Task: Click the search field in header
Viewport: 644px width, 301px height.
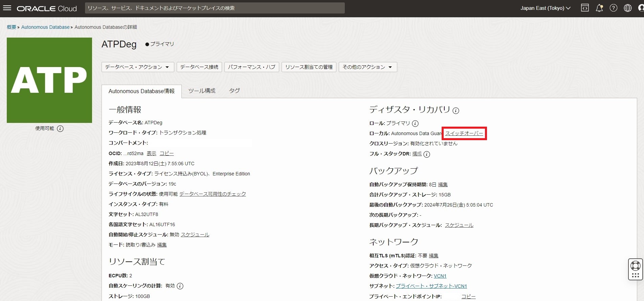Action: 215,8
